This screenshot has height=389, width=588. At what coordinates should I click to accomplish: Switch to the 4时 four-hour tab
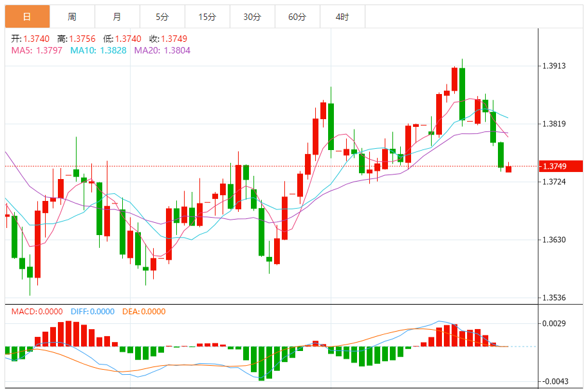tap(342, 17)
